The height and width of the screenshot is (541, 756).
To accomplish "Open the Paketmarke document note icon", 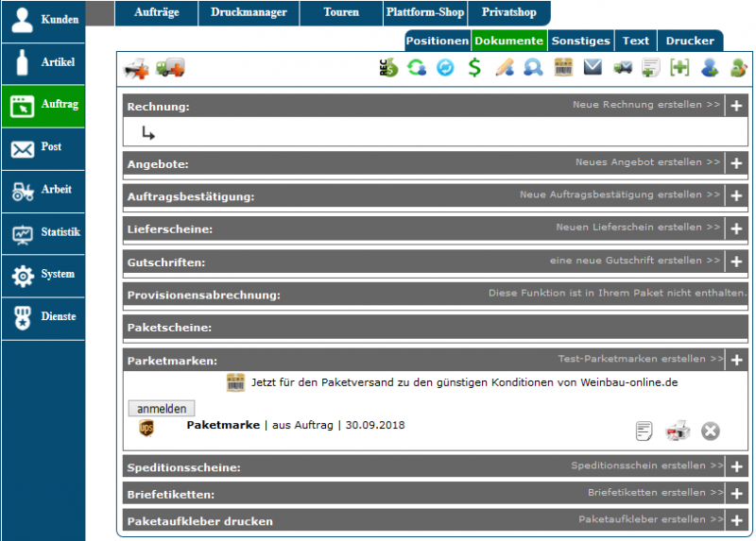I will 644,431.
